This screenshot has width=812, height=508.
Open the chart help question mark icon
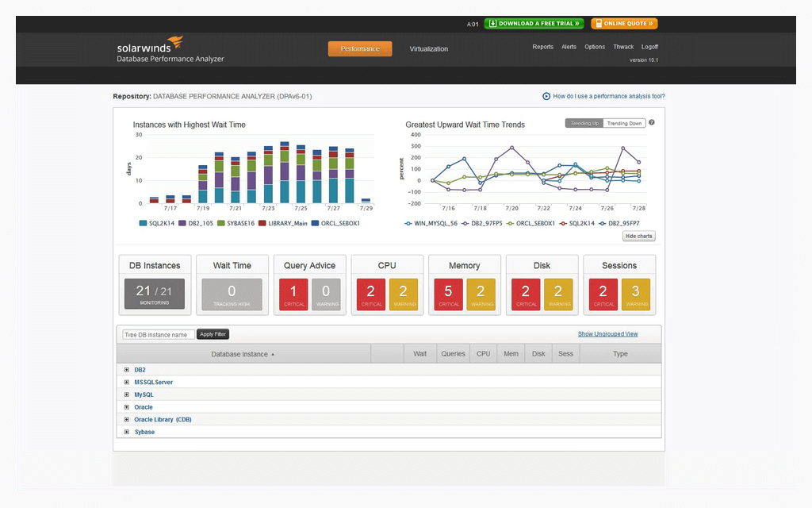tap(652, 123)
